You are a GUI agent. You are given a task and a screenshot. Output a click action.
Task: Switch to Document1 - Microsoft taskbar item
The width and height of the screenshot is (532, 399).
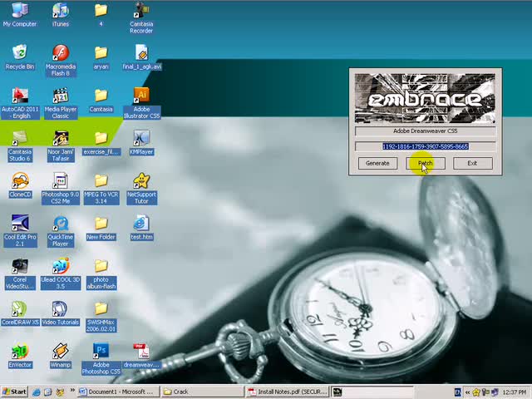[x=118, y=392]
